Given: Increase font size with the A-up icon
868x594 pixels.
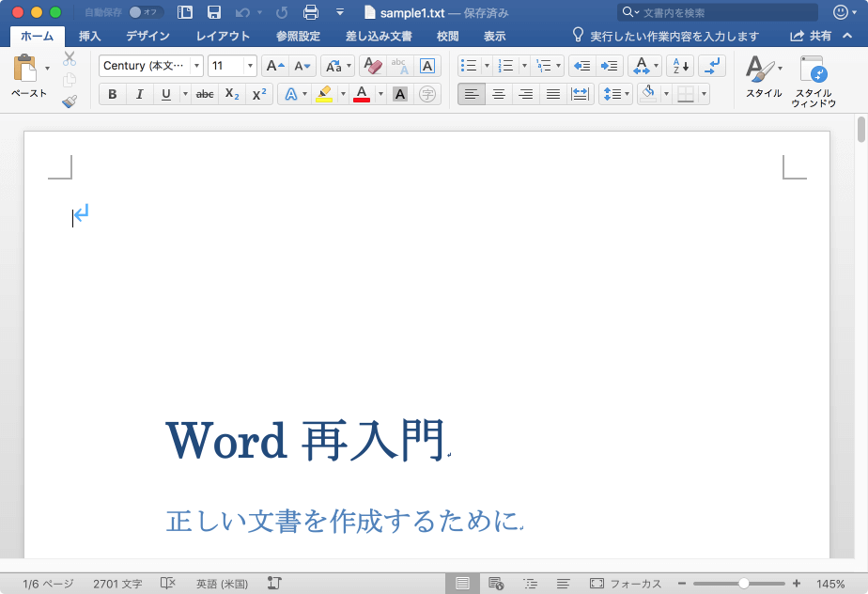Looking at the screenshot, I should 275,66.
